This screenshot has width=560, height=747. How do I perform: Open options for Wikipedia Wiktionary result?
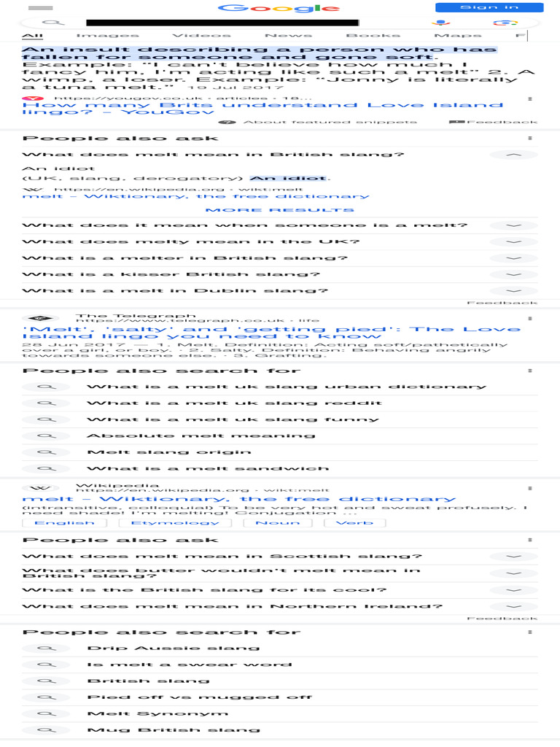click(530, 488)
